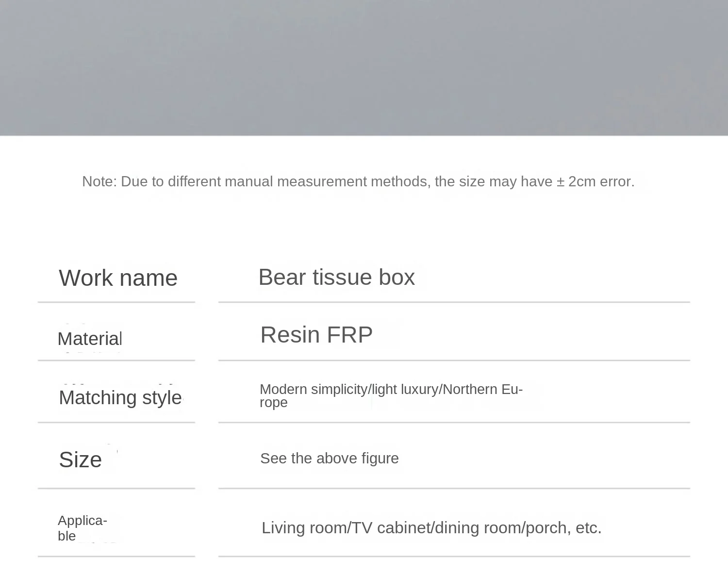Click the 'Material' row label
The image size is (728, 574).
point(90,339)
